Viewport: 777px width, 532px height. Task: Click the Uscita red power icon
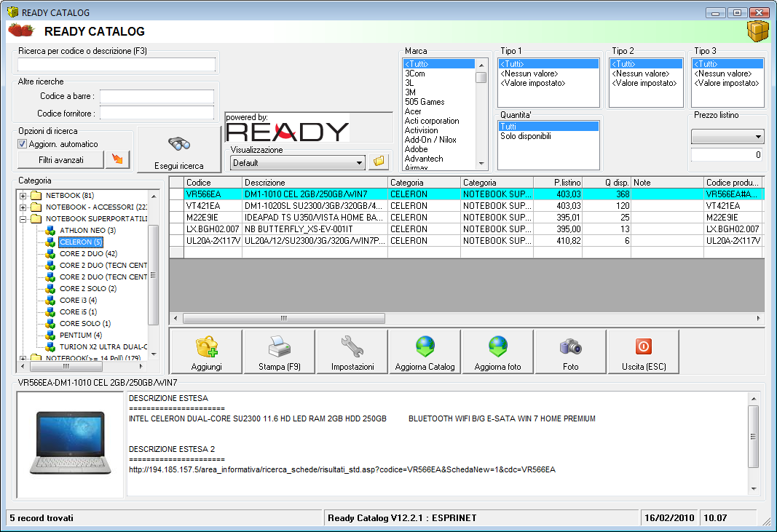pyautogui.click(x=643, y=346)
